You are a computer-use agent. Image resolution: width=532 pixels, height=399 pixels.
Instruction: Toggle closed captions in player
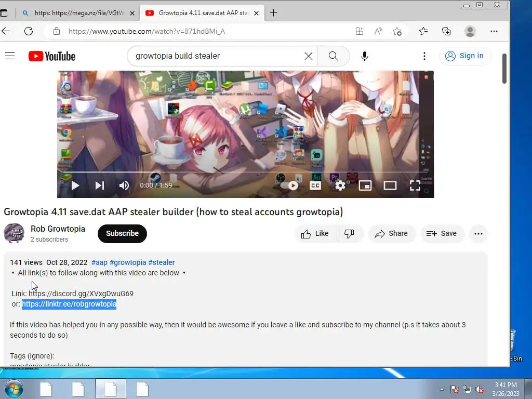click(x=315, y=185)
